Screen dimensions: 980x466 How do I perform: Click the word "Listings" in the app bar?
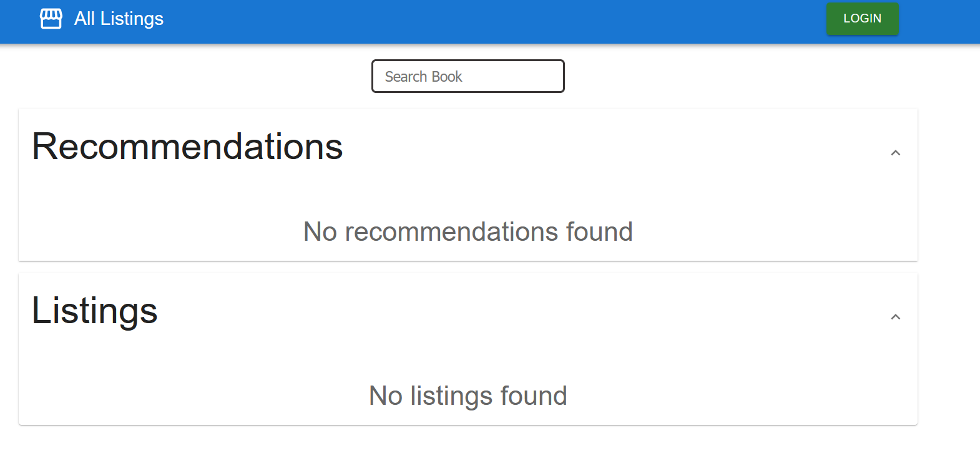pyautogui.click(x=132, y=19)
